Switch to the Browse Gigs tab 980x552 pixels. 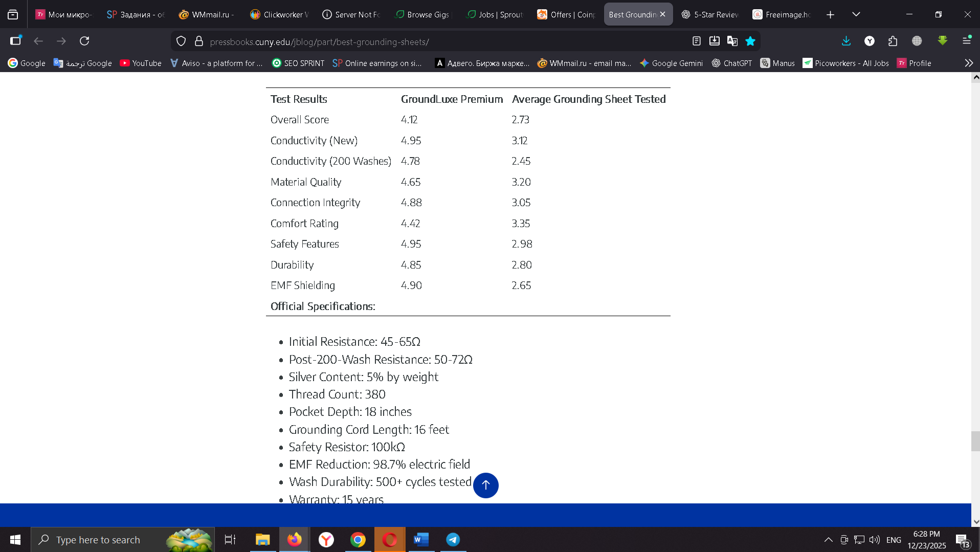click(422, 14)
